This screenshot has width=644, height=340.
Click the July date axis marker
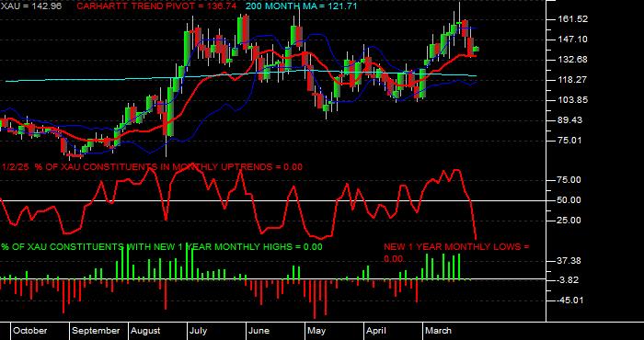pos(200,331)
